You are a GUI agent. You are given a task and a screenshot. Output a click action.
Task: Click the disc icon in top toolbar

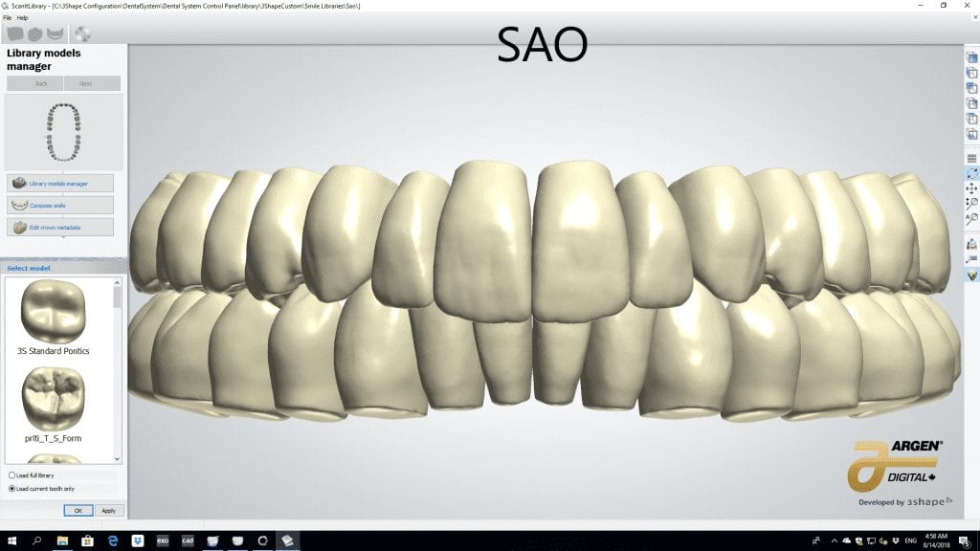(x=82, y=33)
